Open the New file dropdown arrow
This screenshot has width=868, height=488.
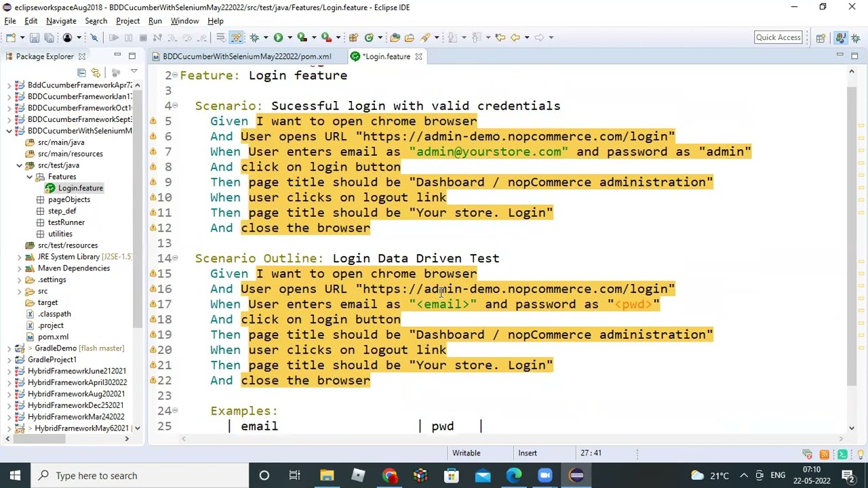22,37
